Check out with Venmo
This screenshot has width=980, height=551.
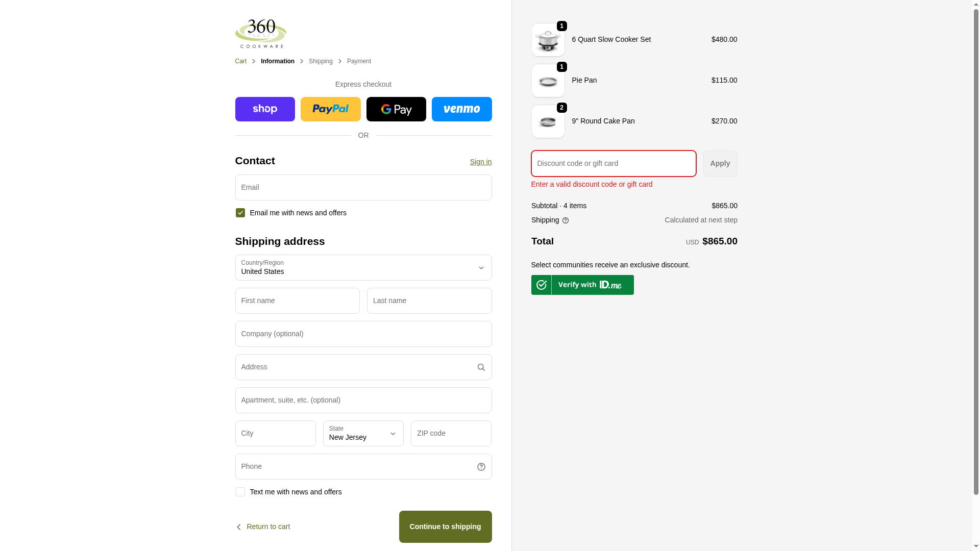(461, 109)
